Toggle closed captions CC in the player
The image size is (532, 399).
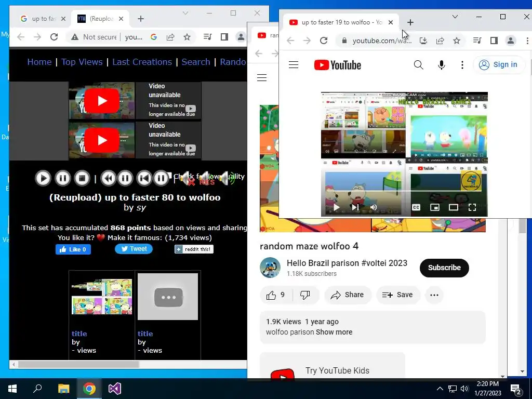pyautogui.click(x=416, y=207)
